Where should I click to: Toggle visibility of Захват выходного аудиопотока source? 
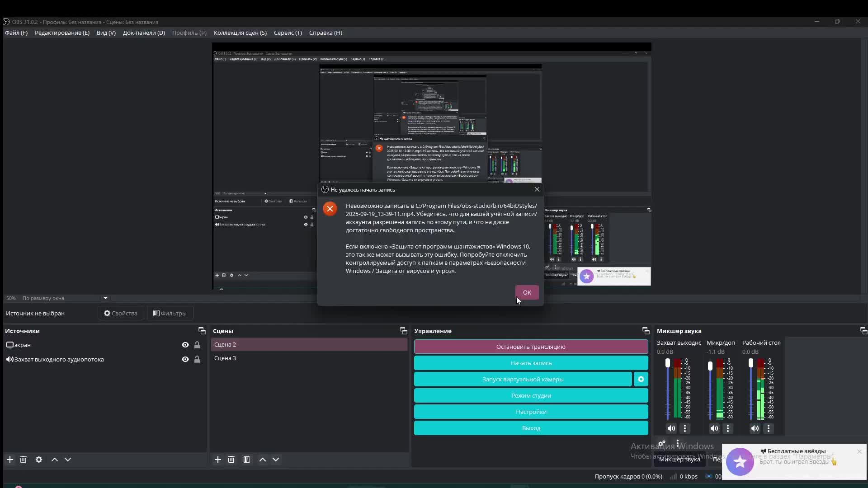(x=185, y=359)
